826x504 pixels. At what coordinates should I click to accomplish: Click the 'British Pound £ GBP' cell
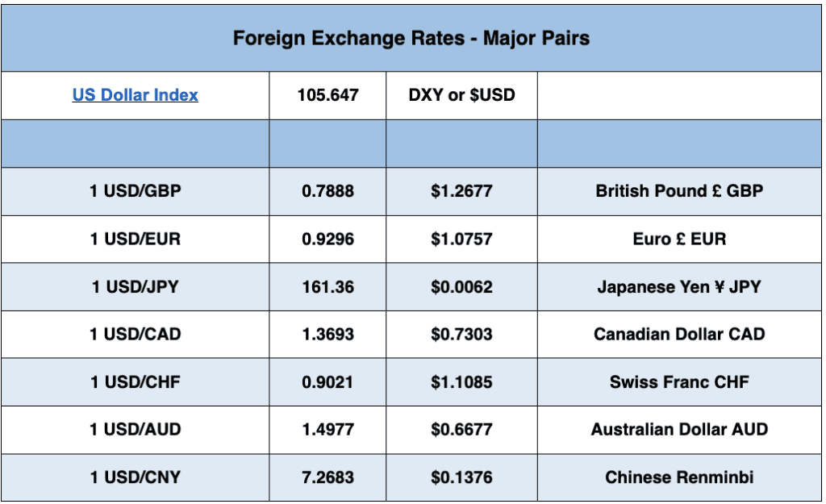[679, 191]
